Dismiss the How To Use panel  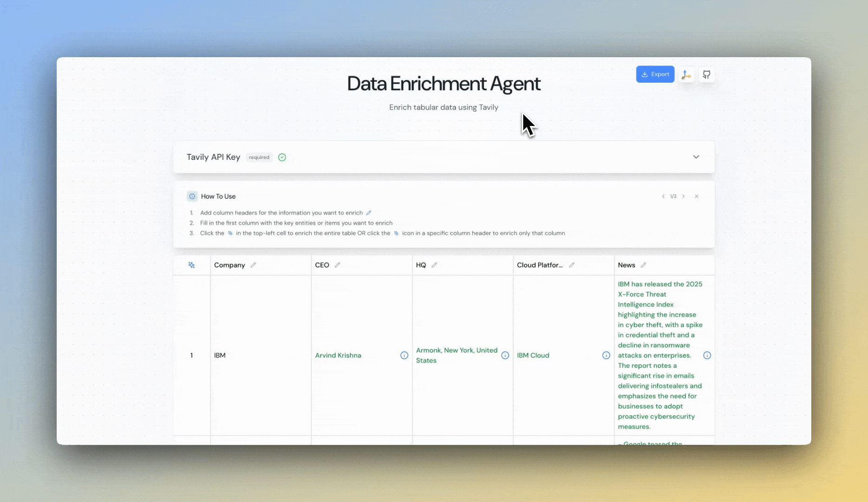tap(696, 196)
